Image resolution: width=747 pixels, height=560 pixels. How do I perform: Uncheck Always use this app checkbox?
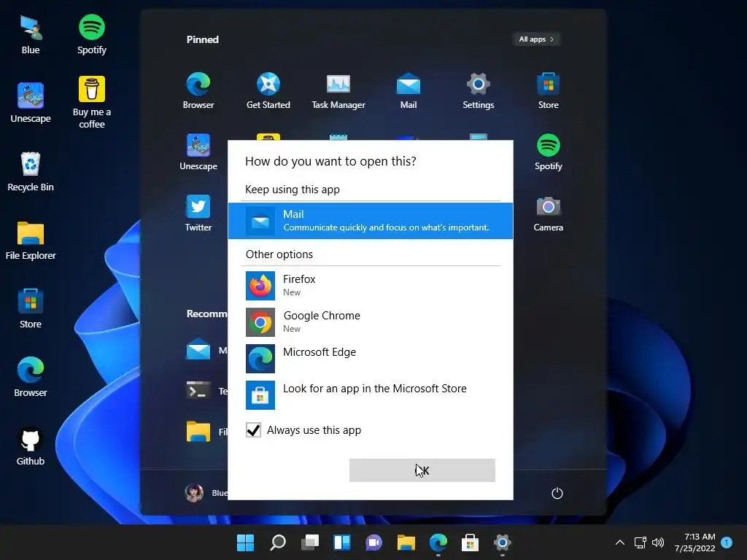[253, 430]
